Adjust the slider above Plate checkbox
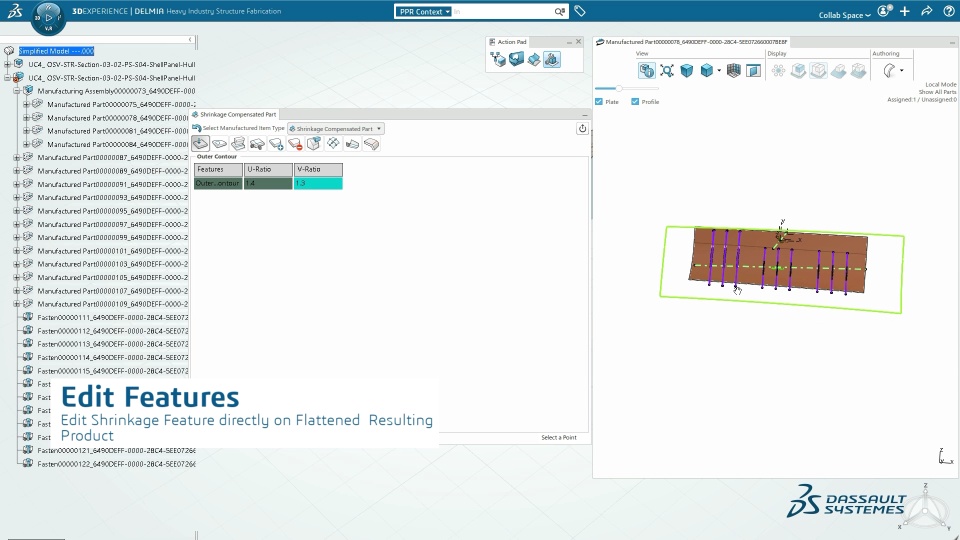960x540 pixels. 619,89
